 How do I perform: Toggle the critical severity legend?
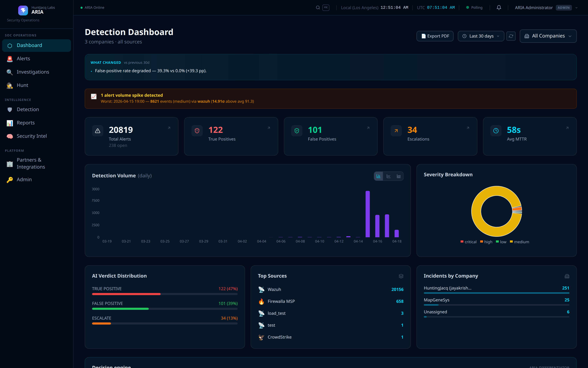coord(468,242)
